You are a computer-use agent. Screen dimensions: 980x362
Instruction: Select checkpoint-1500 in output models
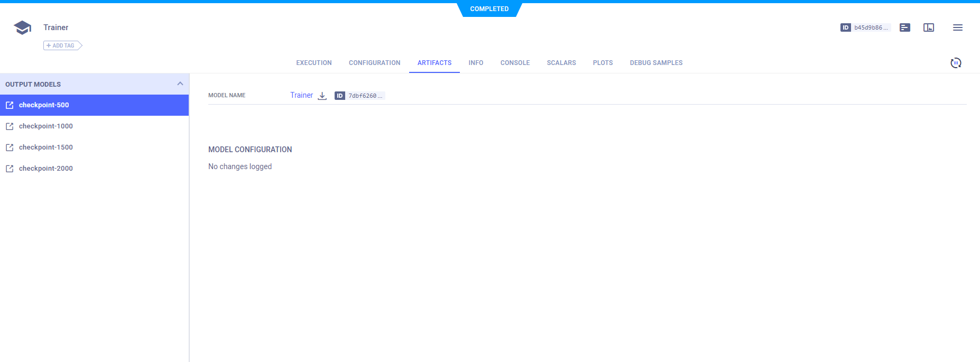(46, 147)
